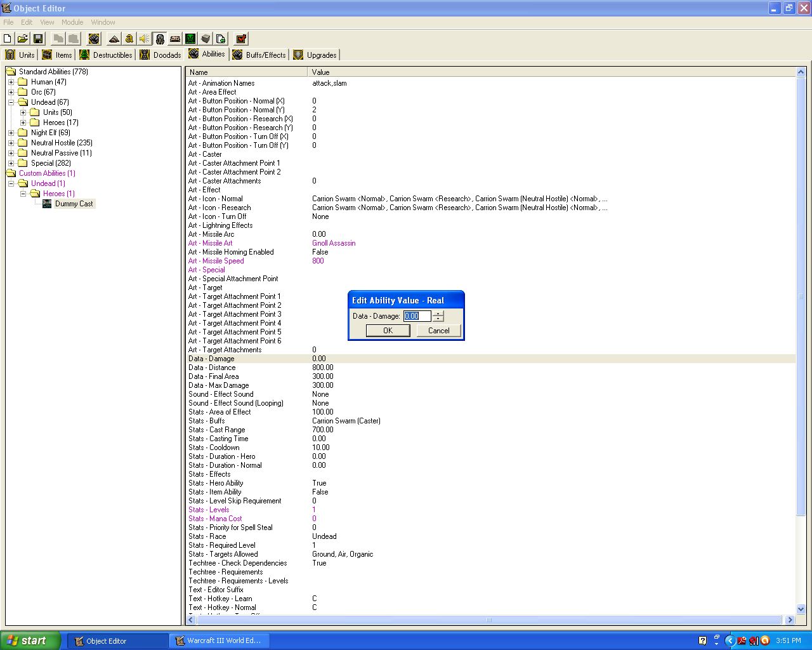The width and height of the screenshot is (812, 650).
Task: Switch to the Units tab
Action: (20, 55)
